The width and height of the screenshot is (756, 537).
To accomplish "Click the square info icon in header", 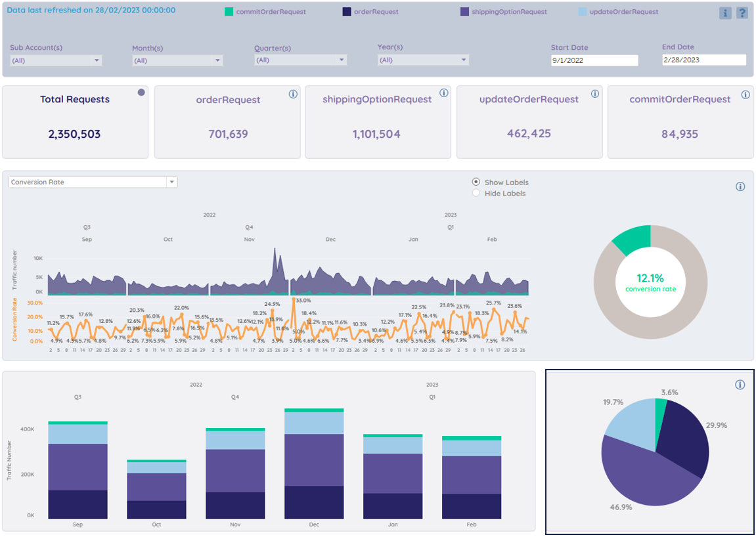I will [725, 13].
